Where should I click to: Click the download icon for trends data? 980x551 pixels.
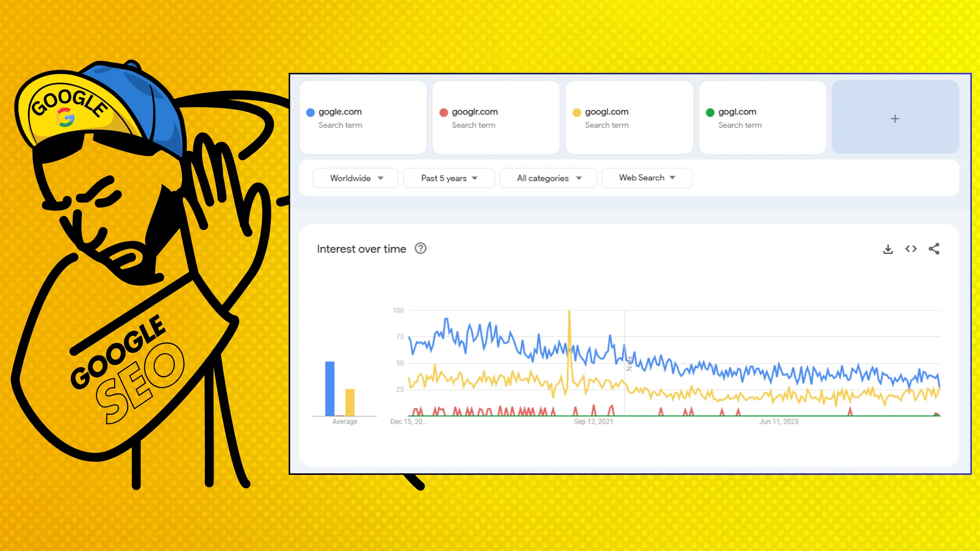889,249
